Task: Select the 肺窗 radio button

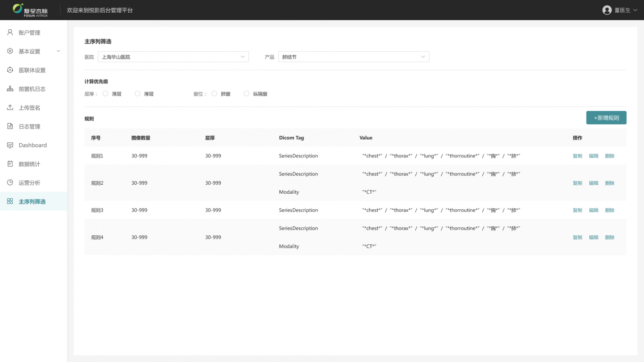Action: pos(214,94)
